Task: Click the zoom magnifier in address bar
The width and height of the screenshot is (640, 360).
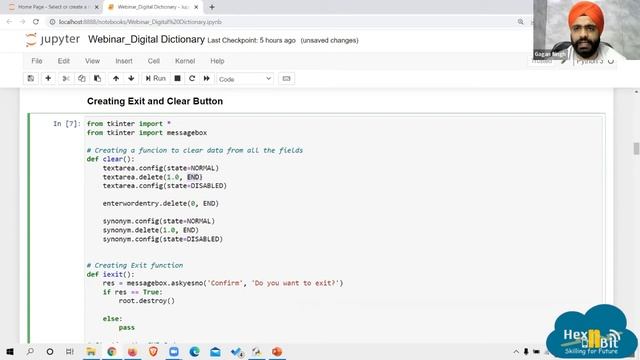Action: coord(520,22)
